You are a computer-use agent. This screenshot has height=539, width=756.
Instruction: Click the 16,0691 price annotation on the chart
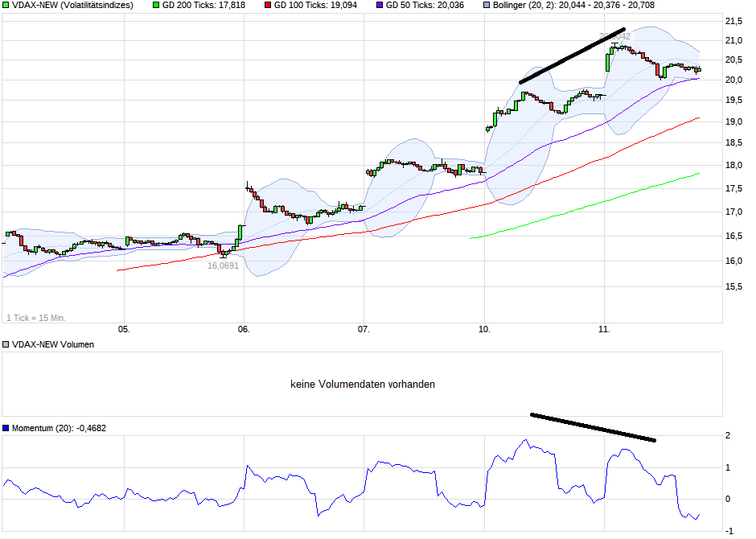click(x=222, y=265)
